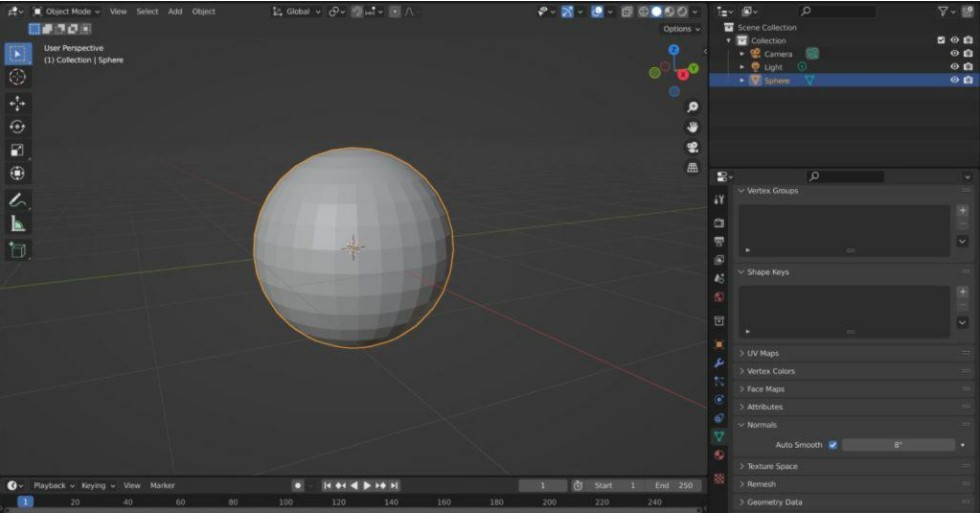980x513 pixels.
Task: Open the Object Mode dropdown
Action: pyautogui.click(x=66, y=11)
